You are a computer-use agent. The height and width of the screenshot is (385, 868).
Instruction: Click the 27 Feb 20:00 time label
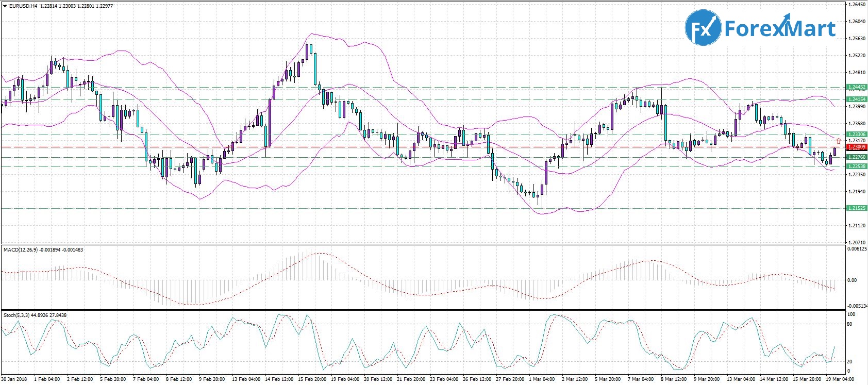tap(510, 379)
